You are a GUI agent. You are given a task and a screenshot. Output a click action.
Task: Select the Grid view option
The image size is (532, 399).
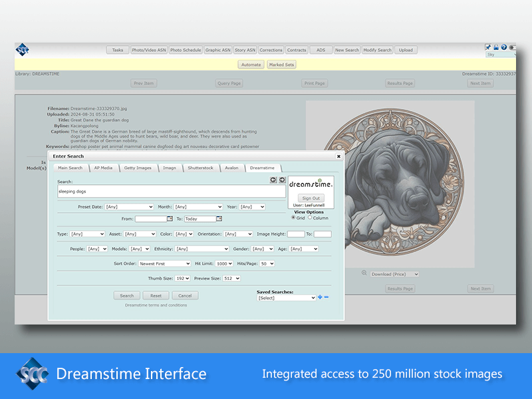(293, 218)
